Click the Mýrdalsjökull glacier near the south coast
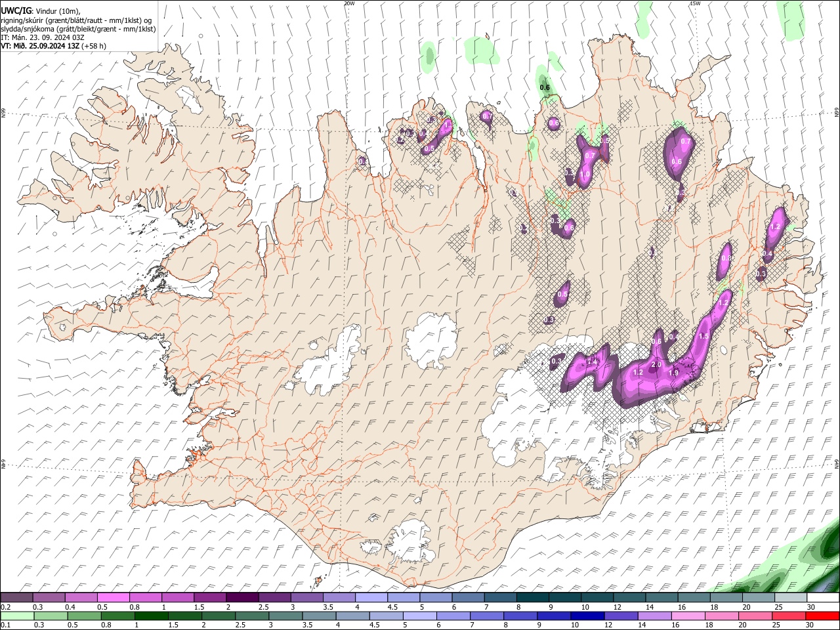The width and height of the screenshot is (840, 630). (410, 541)
